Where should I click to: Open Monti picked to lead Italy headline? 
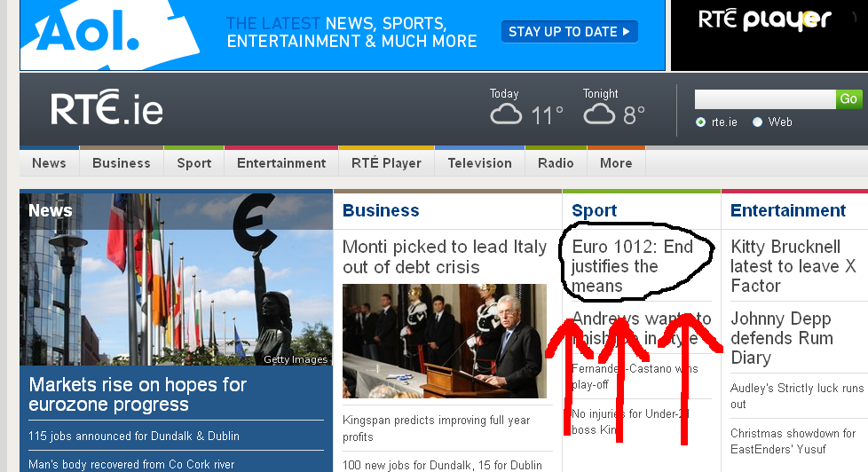[444, 257]
